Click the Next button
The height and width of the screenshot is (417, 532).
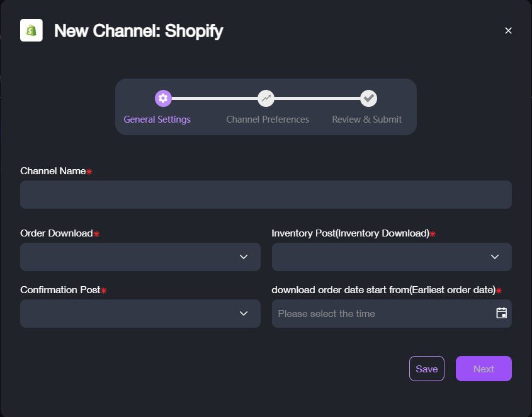(x=484, y=369)
